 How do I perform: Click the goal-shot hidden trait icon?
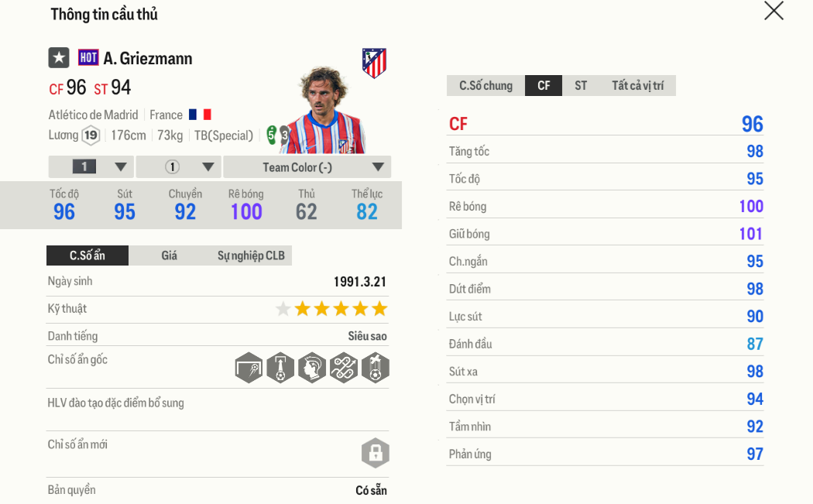[x=249, y=368]
